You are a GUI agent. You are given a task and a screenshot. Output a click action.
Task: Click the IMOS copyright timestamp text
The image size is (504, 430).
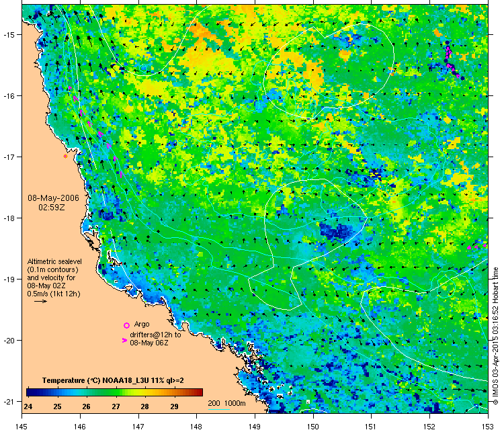click(x=496, y=336)
